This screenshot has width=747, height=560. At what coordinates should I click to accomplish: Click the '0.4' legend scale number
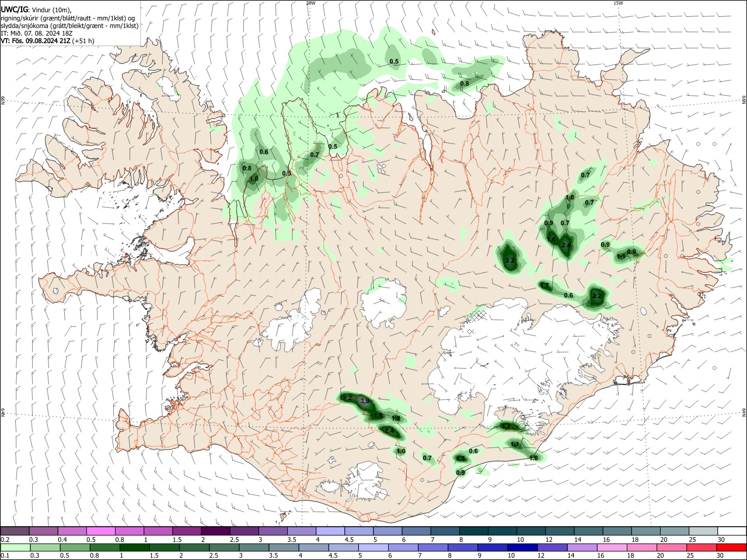(62, 540)
